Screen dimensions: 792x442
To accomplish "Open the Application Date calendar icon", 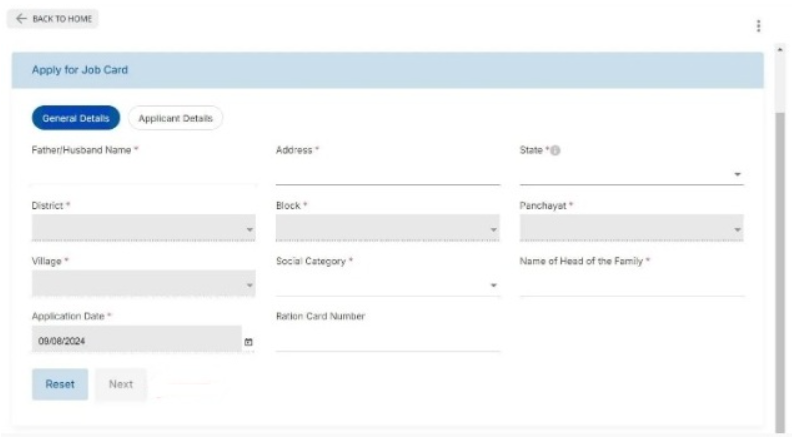I will pos(248,342).
